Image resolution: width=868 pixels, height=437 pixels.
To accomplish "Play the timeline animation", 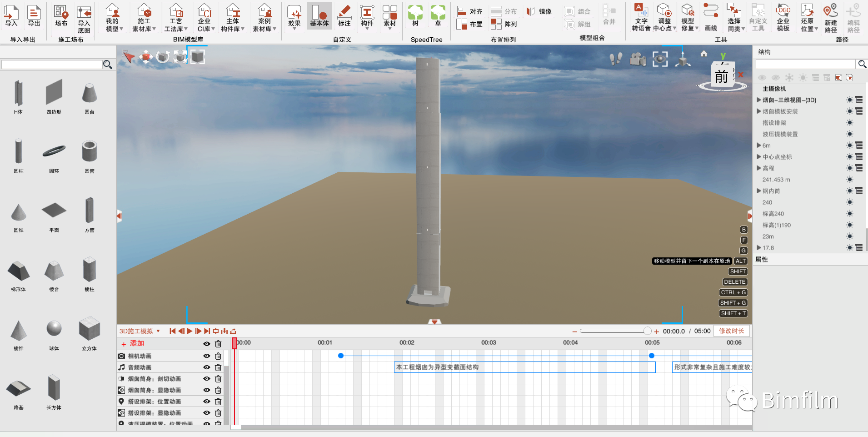I will click(x=190, y=331).
